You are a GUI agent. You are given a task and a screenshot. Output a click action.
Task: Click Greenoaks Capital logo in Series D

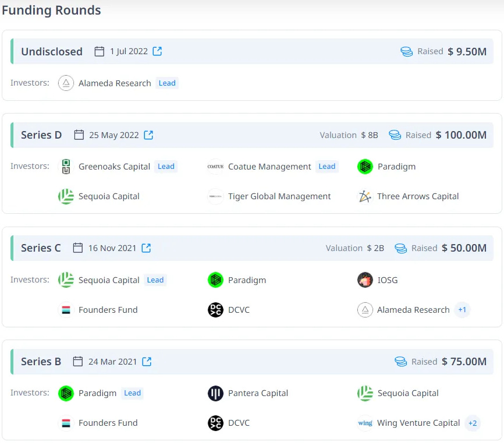[66, 167]
